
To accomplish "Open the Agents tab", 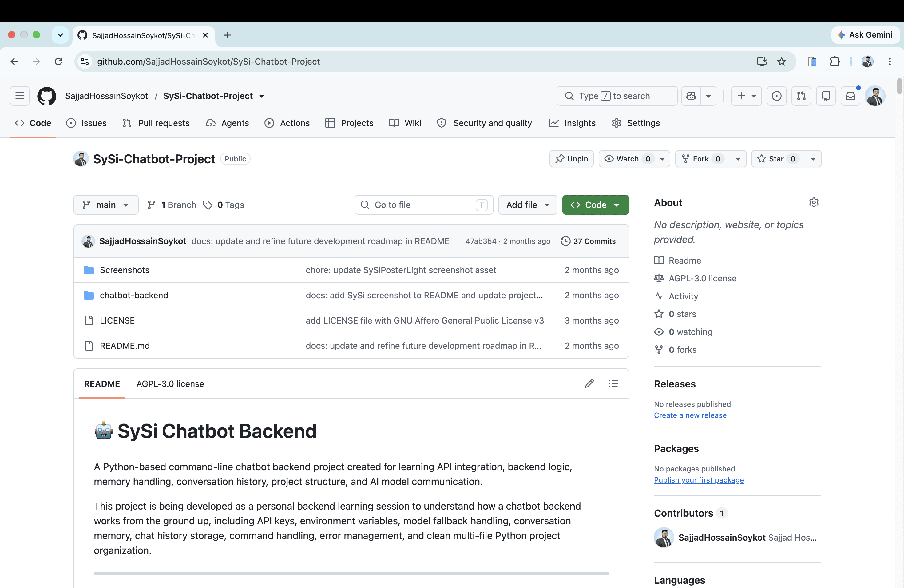I will pos(227,123).
